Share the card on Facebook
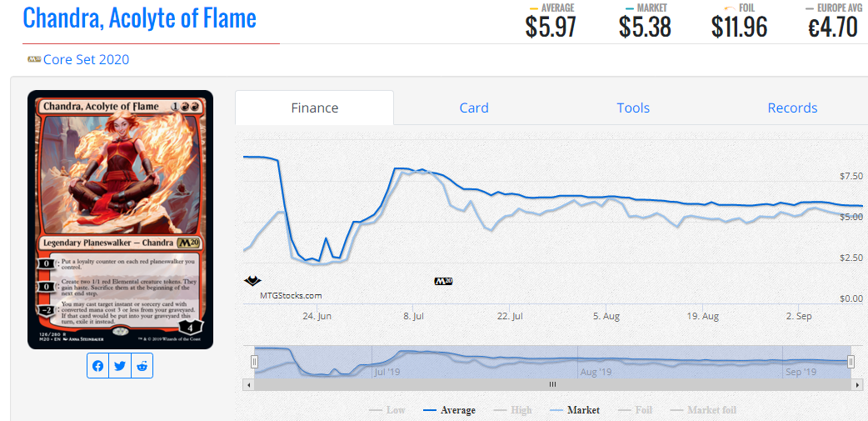This screenshot has height=421, width=868. tap(98, 366)
